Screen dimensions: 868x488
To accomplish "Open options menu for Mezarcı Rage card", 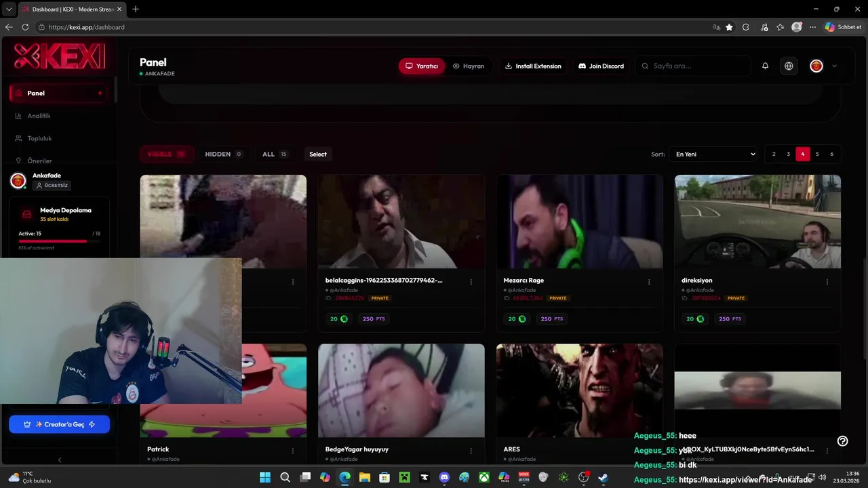I will [649, 282].
